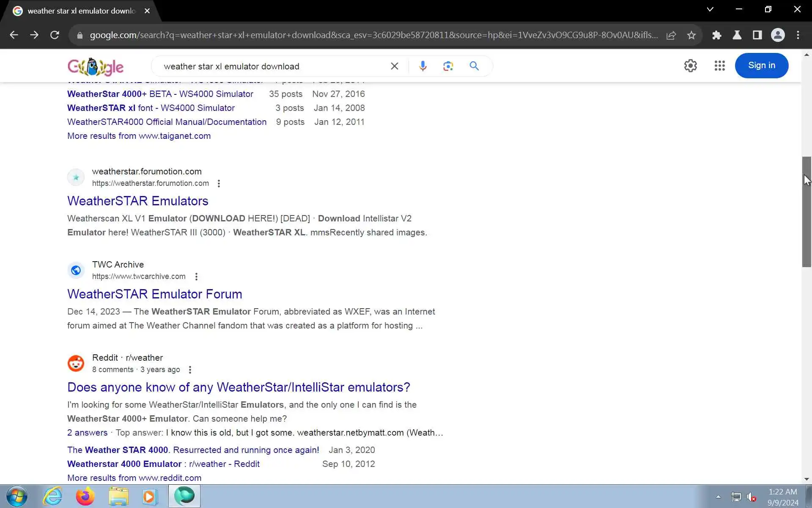Image resolution: width=812 pixels, height=508 pixels.
Task: Open the Google apps grid
Action: (719, 66)
